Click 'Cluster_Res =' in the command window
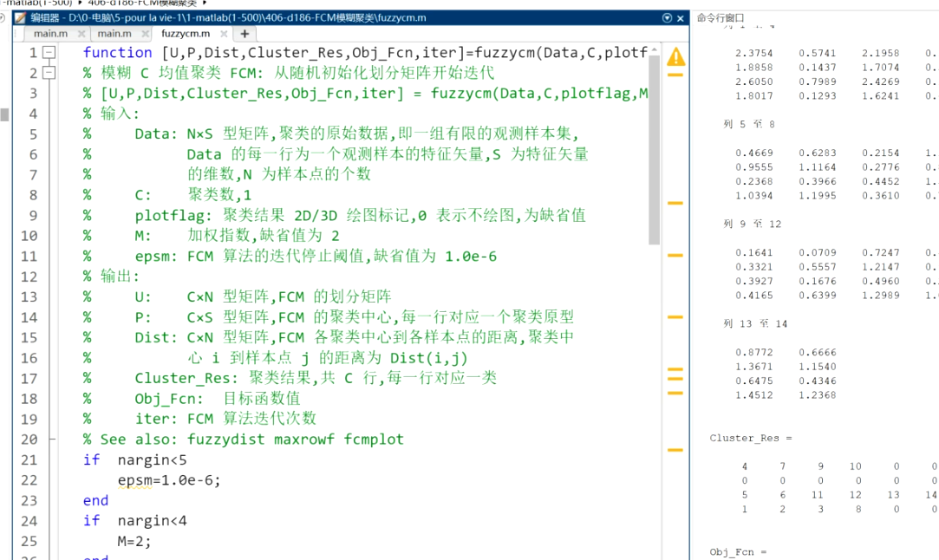 (750, 438)
